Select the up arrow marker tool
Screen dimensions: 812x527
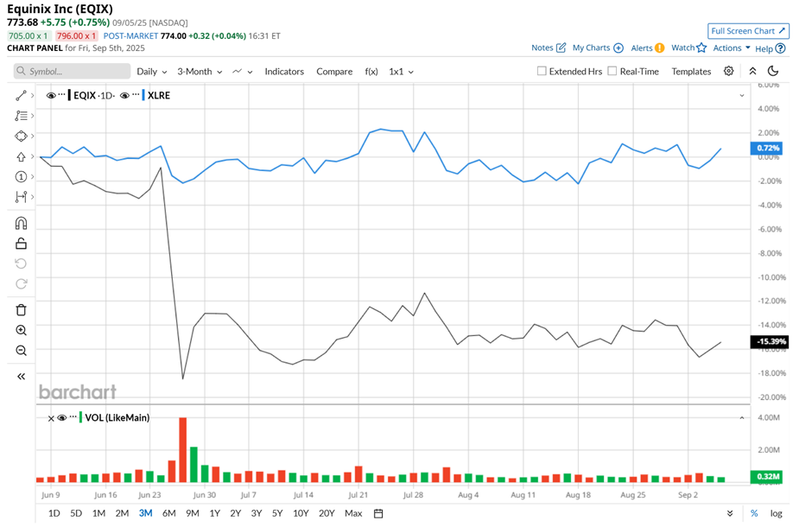[21, 156]
